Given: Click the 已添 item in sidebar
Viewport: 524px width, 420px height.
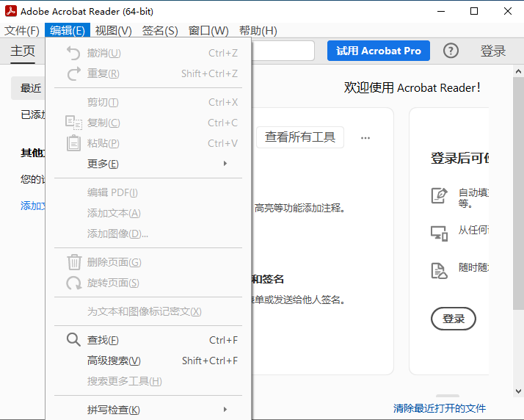Looking at the screenshot, I should [x=33, y=115].
